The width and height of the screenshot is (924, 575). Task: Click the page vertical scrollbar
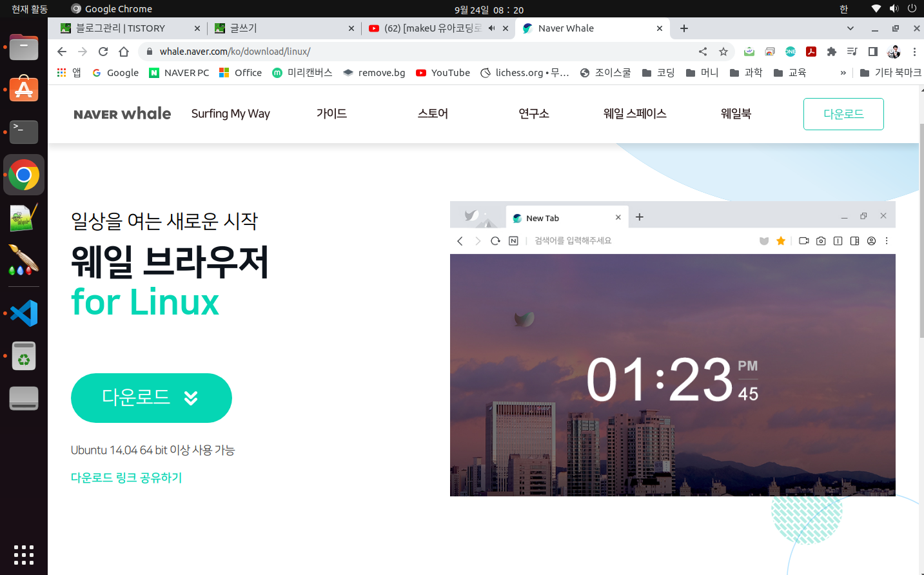921,232
